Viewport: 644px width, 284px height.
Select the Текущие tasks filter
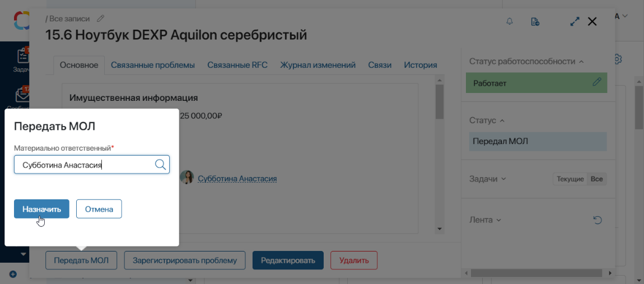pos(570,179)
